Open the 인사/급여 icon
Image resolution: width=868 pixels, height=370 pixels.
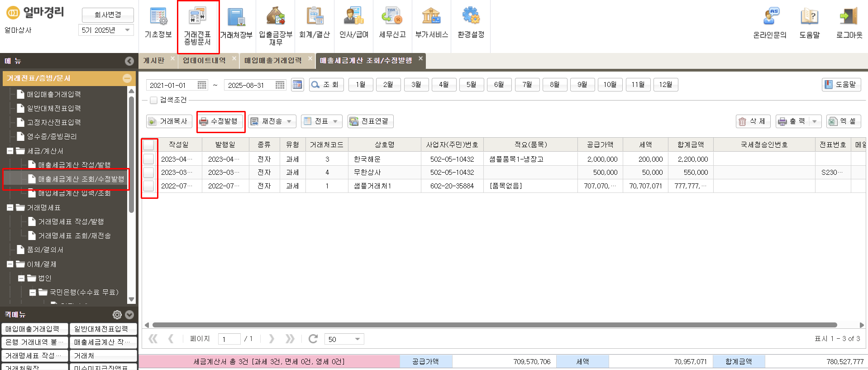[354, 23]
